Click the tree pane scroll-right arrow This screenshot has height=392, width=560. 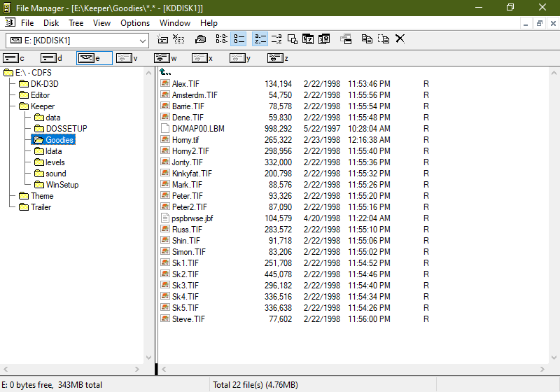click(x=137, y=369)
